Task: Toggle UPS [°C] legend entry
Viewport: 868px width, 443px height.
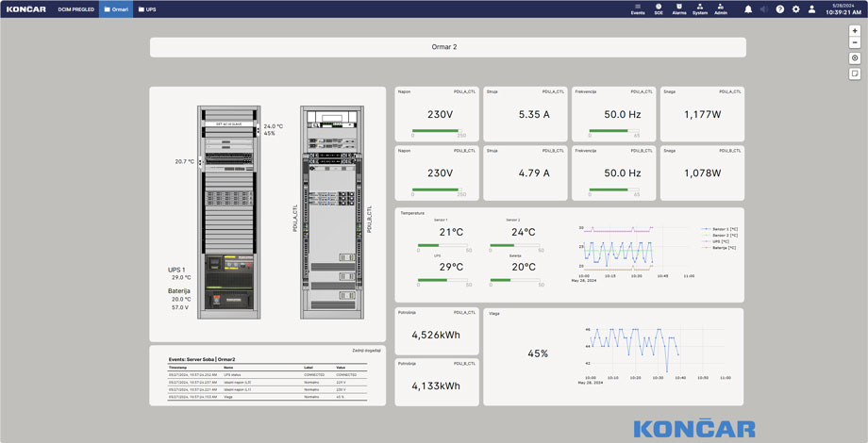Action: 716,241
